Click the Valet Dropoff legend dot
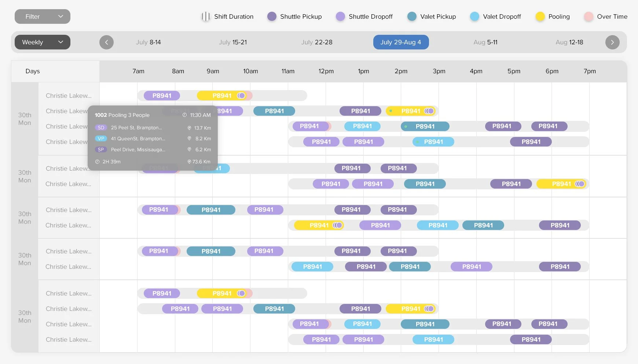Screen dimensions: 638x364 (474, 16)
